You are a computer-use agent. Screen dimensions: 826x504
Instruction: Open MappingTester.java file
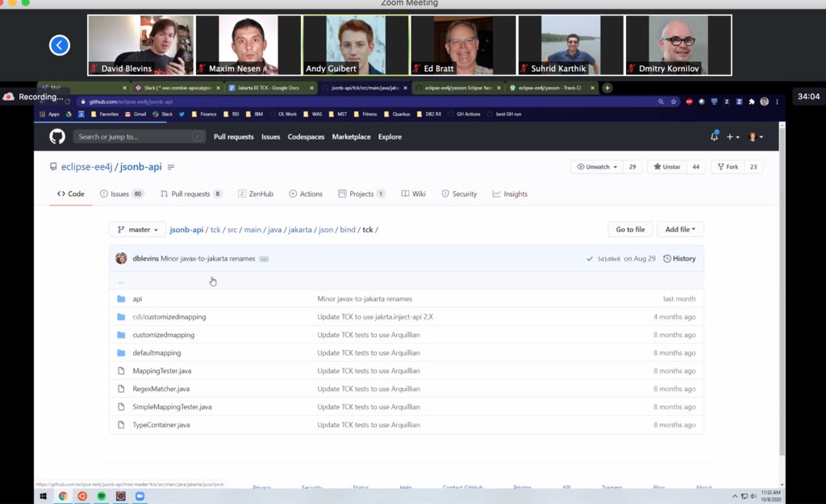[161, 371]
